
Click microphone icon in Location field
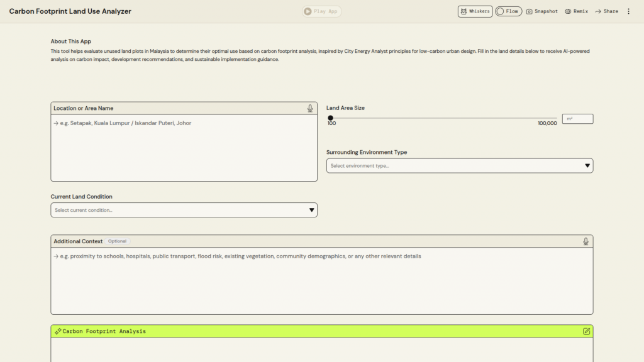coord(310,108)
